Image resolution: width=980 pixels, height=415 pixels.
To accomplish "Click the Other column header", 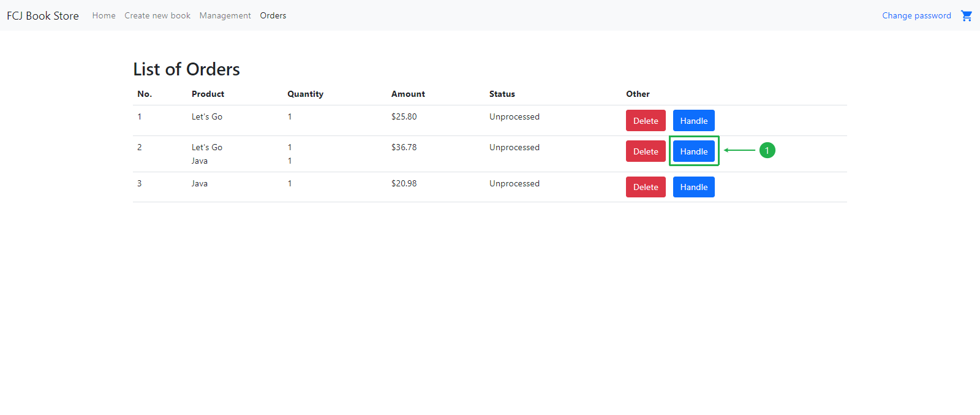I will pyautogui.click(x=638, y=94).
